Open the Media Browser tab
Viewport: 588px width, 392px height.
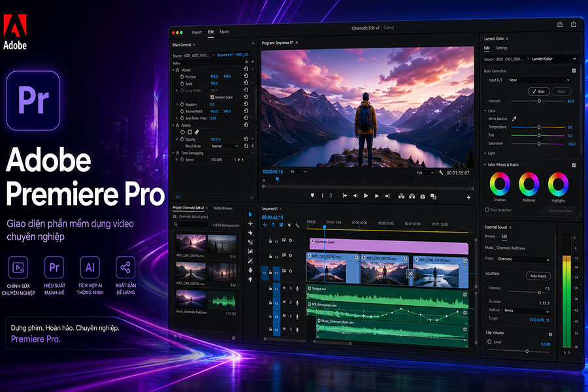pos(223,208)
